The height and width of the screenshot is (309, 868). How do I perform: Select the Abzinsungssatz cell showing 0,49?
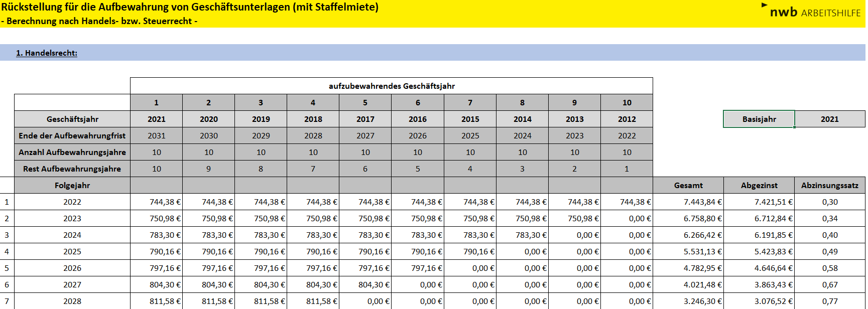tap(829, 251)
